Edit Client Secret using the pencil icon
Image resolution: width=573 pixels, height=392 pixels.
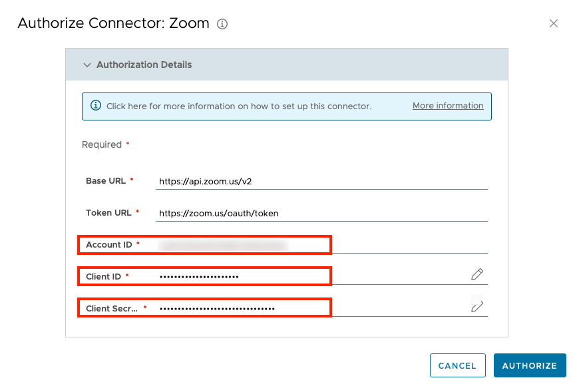tap(477, 306)
